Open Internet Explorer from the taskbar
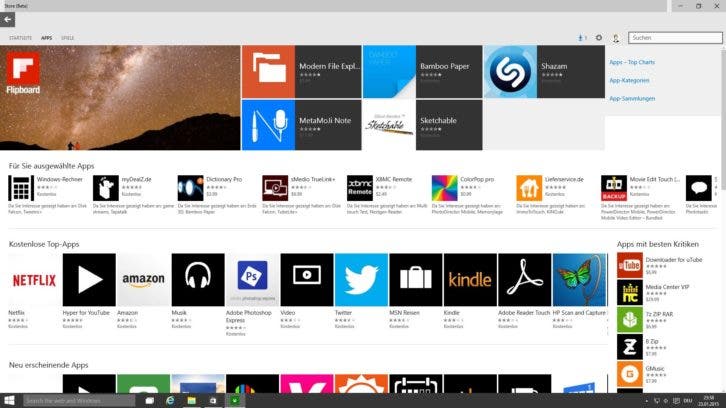Viewport: 726px width, 408px height. pyautogui.click(x=170, y=401)
